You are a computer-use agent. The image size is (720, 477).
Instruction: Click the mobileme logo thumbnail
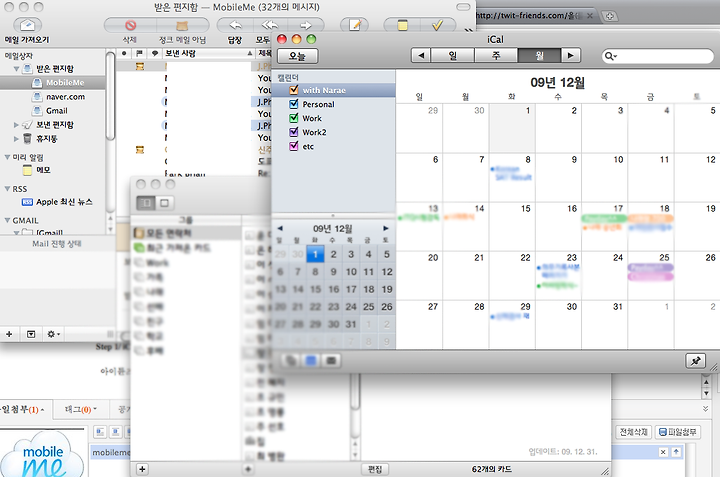pos(42,455)
